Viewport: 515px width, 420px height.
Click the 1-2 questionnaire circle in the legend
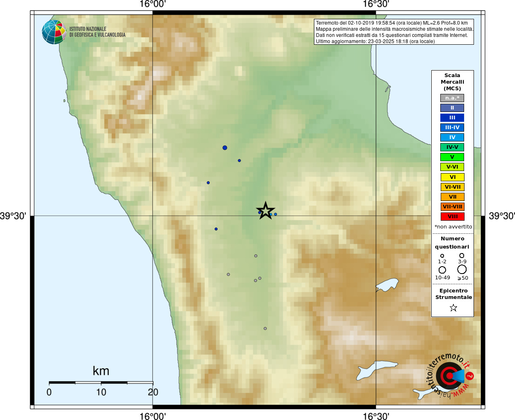tap(442, 256)
